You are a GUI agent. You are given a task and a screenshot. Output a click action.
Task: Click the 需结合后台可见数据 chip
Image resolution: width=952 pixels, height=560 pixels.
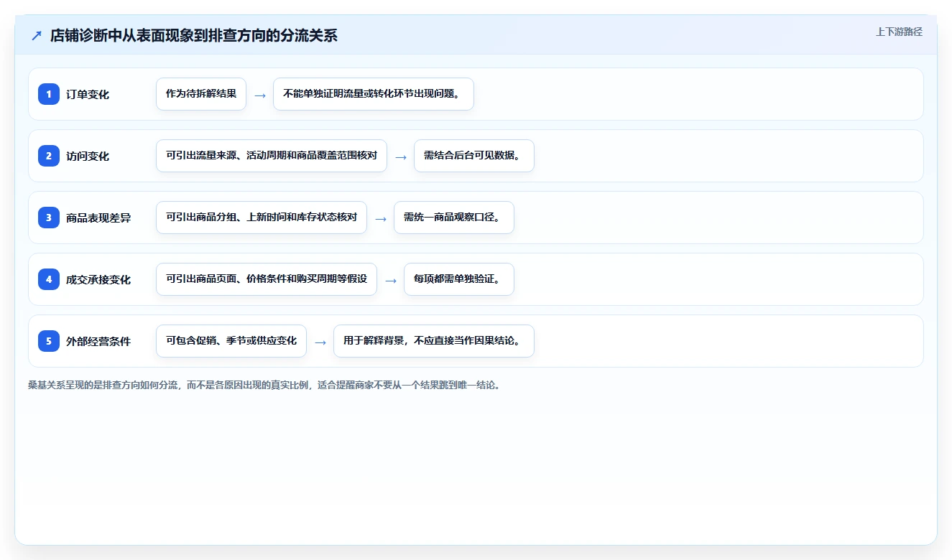point(474,156)
